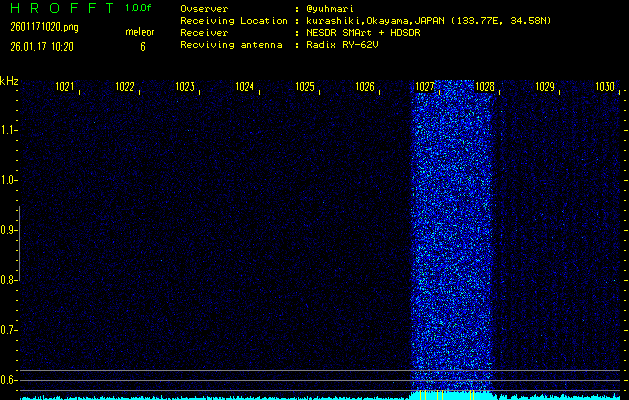Screen dimensions: 629x400
Task: Click the Receiving Location label
Action: click(234, 21)
